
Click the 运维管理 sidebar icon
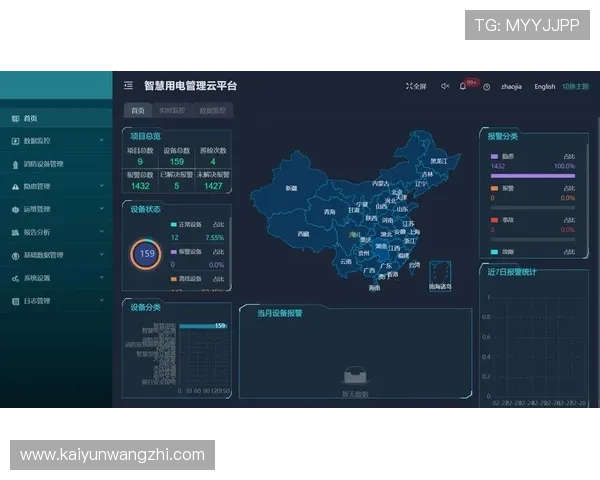tap(15, 210)
